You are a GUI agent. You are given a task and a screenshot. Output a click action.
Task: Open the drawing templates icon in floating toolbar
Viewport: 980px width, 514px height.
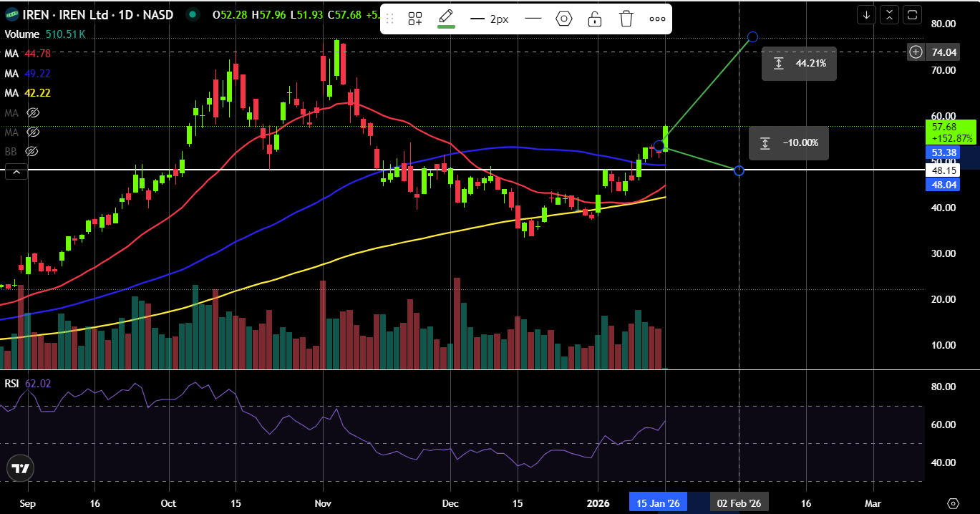tap(414, 19)
